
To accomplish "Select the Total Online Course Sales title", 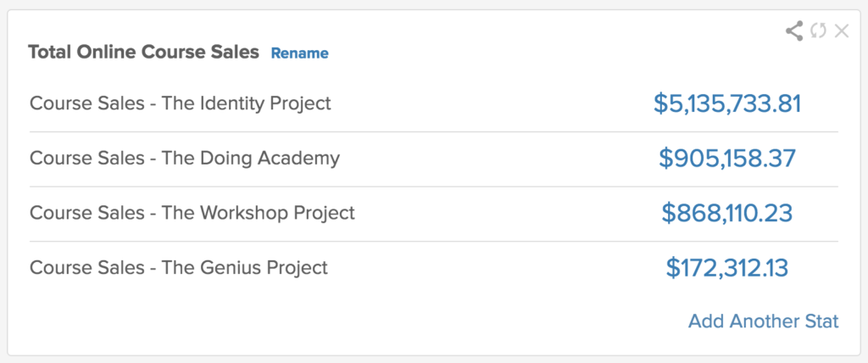I will pos(143,53).
